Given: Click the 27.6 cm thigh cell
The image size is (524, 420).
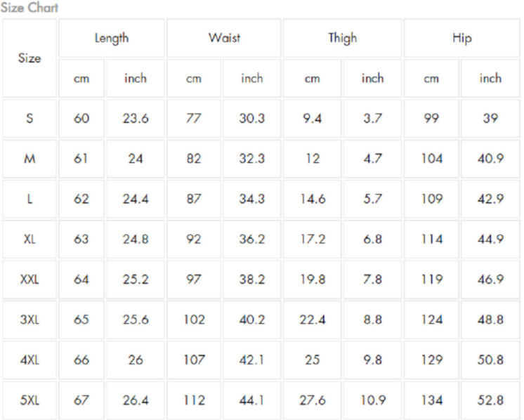Looking at the screenshot, I should pyautogui.click(x=313, y=400).
